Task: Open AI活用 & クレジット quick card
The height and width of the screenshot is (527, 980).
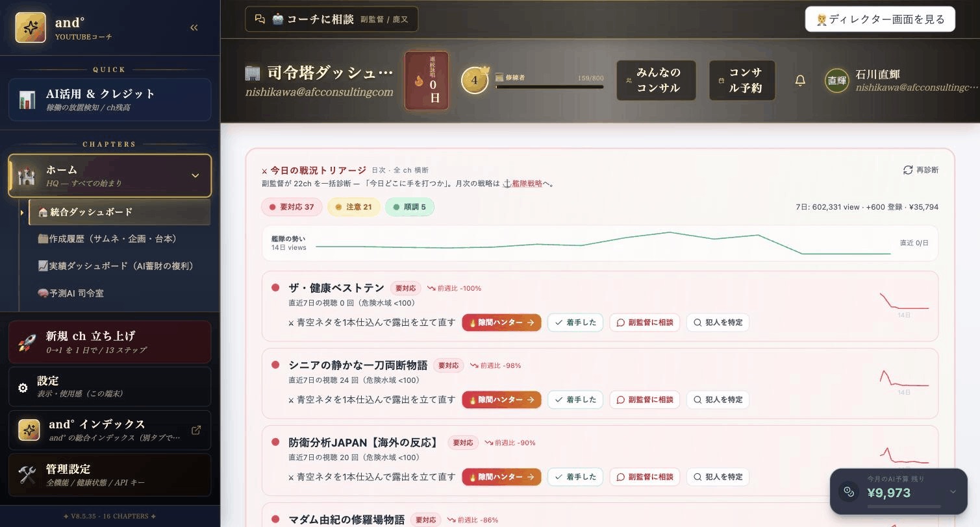Action: [110, 100]
